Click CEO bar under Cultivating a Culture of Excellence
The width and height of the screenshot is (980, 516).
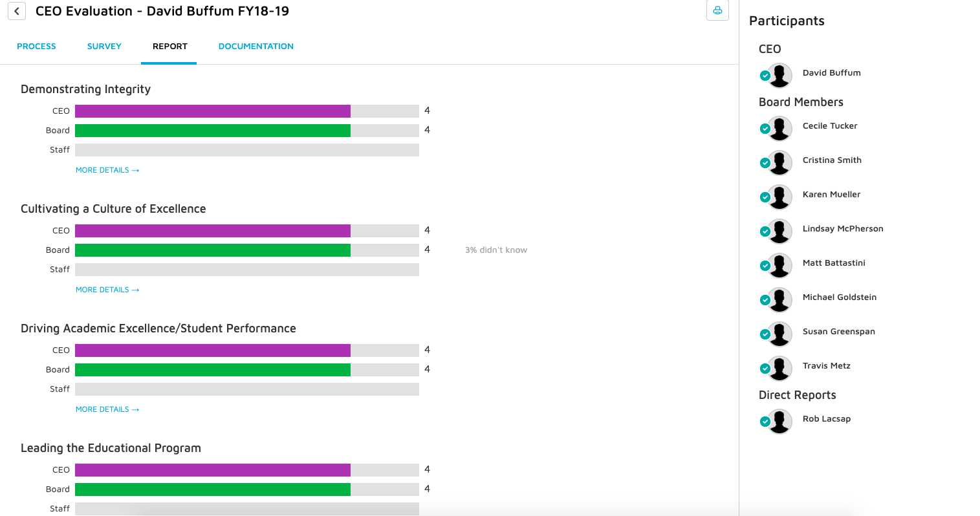click(x=247, y=231)
